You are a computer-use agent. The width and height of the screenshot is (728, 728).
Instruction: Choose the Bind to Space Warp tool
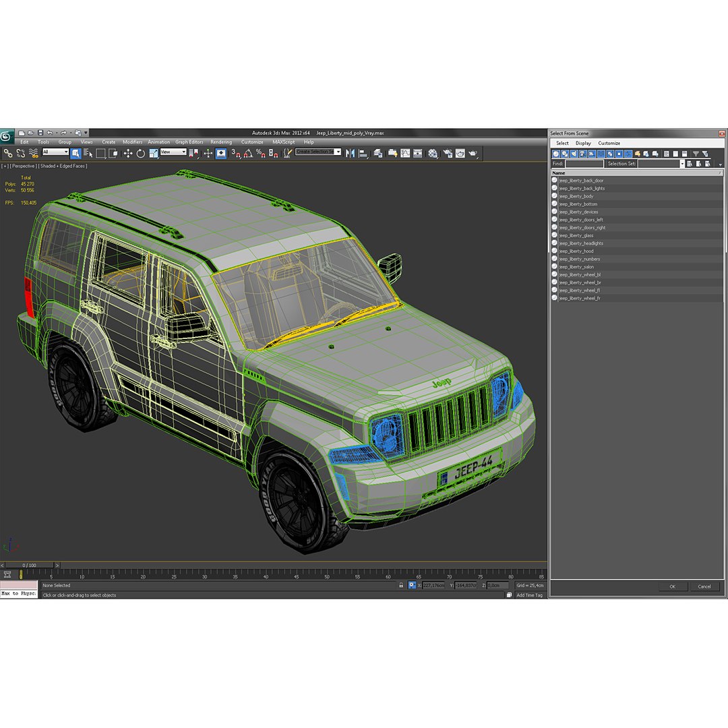coord(33,153)
